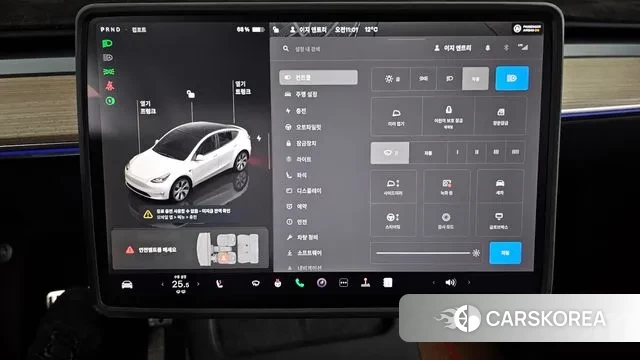Tap the charge port lightning bolt icon
This screenshot has height=360, width=640.
point(259,138)
